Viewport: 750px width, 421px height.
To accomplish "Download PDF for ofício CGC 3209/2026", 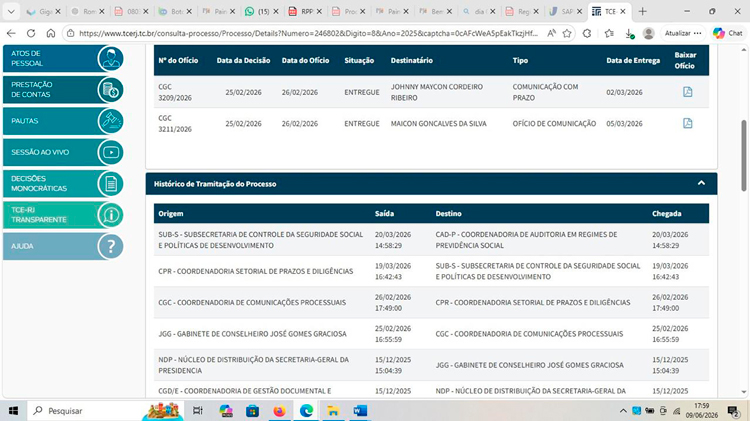I will [687, 92].
